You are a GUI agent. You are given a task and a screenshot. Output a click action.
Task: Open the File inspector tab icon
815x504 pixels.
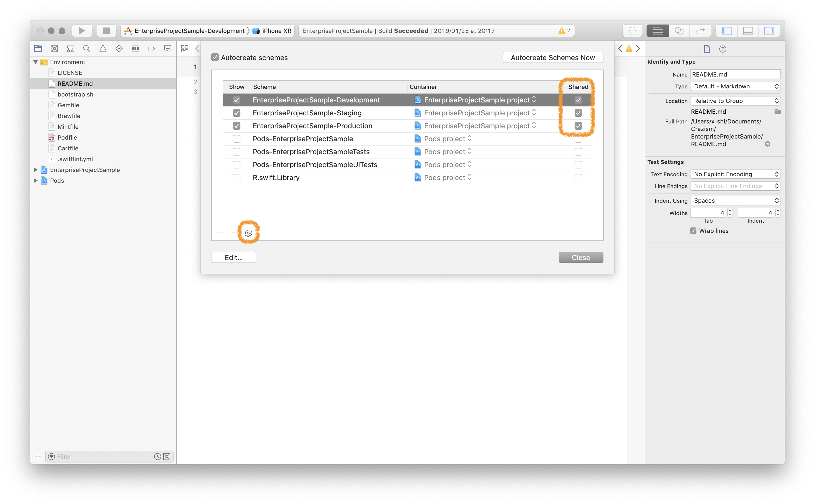[707, 49]
